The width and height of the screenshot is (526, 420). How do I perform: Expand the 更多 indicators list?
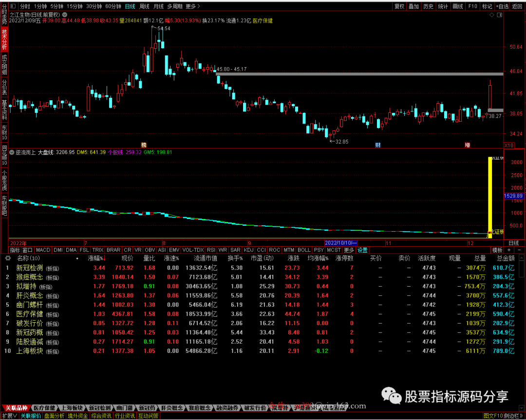tap(349, 250)
